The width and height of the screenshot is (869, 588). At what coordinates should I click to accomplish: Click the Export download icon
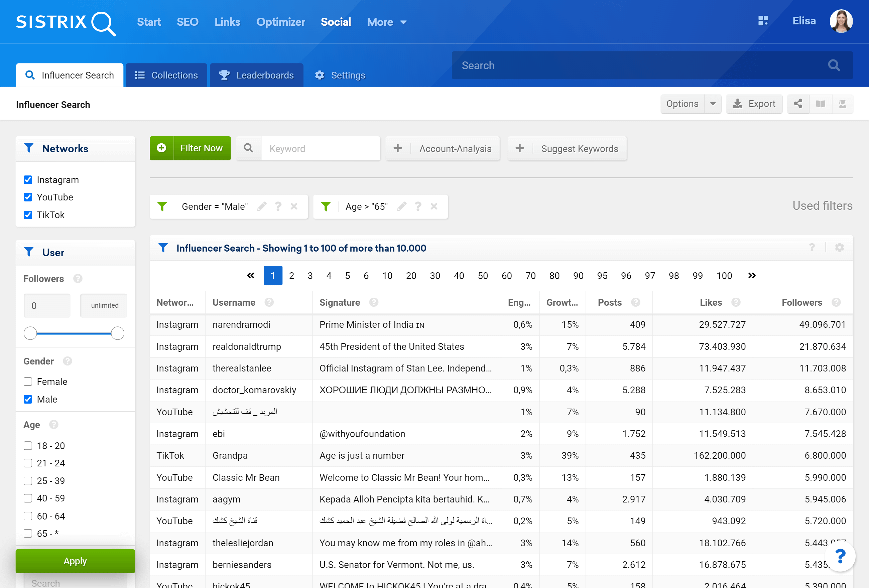click(x=738, y=104)
